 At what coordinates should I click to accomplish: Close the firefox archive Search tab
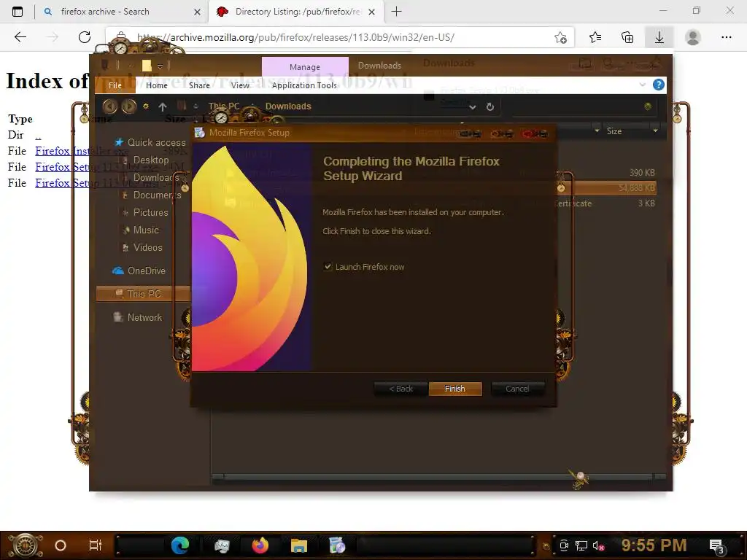tap(197, 12)
